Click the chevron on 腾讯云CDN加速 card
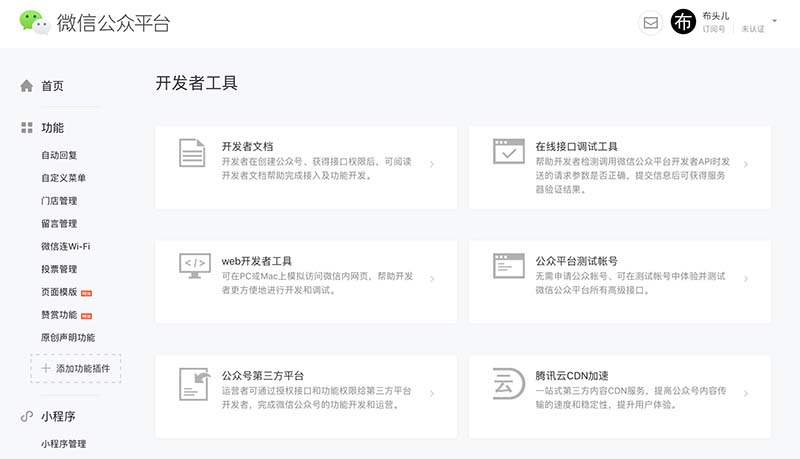Screen dimensions: 800x459 pyautogui.click(x=746, y=394)
